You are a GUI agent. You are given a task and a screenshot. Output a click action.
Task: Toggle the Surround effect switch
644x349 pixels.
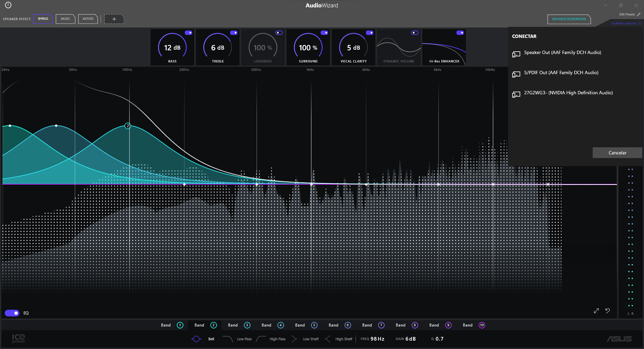click(x=324, y=33)
